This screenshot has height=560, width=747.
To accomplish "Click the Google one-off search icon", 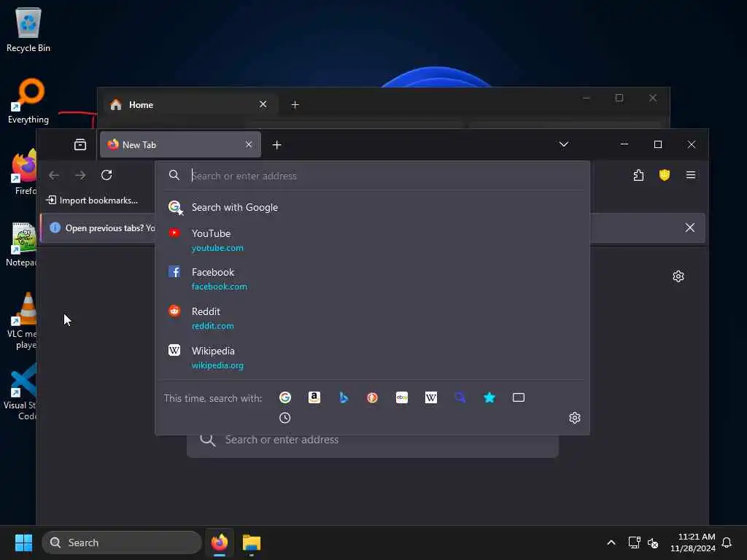I will click(x=285, y=397).
